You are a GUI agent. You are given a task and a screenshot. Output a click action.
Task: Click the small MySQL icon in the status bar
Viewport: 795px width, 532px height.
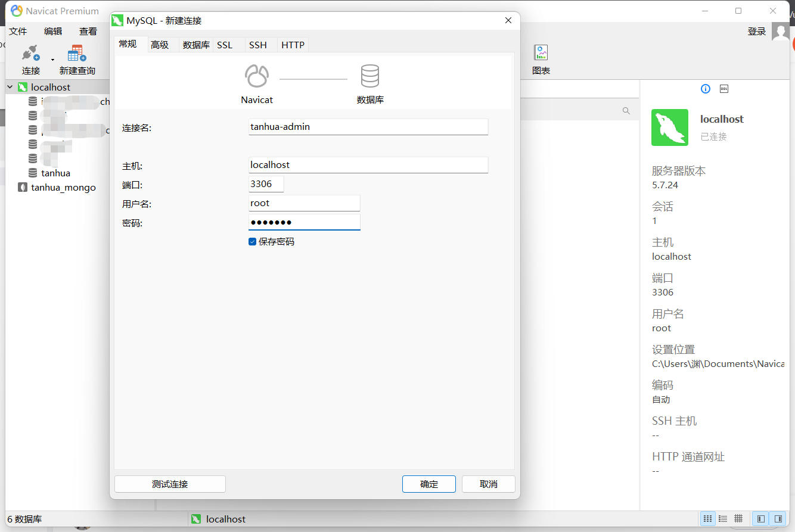(x=196, y=519)
